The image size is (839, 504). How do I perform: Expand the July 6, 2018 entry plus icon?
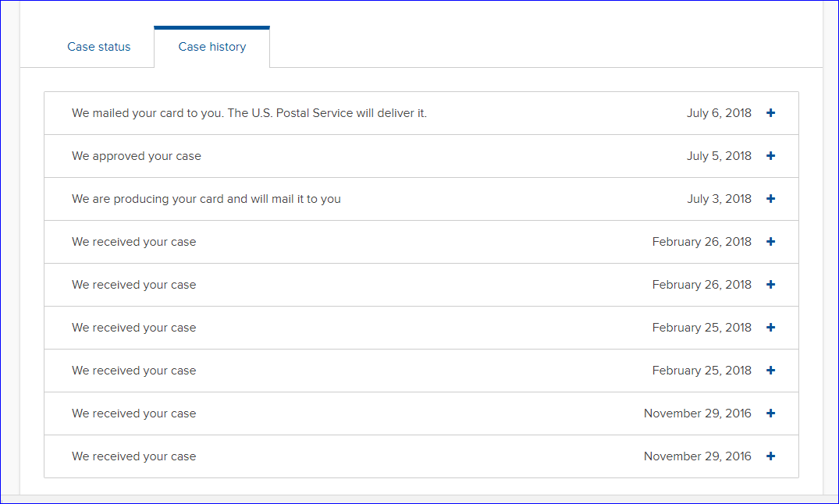(x=770, y=113)
